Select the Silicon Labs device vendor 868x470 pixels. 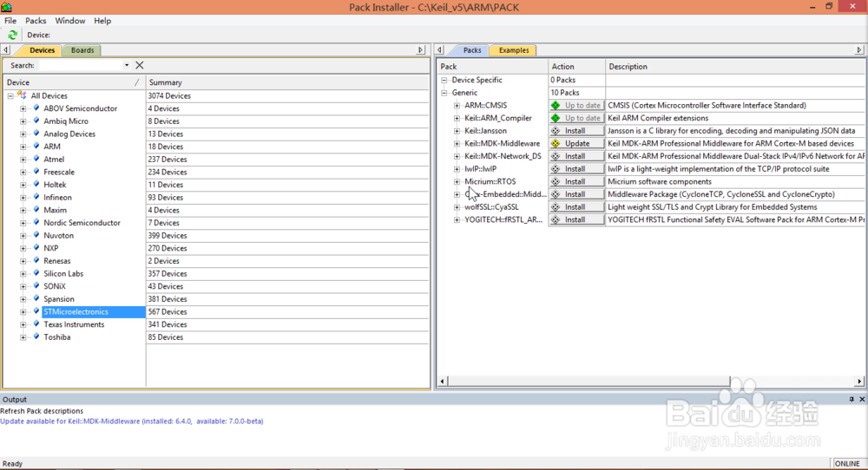tap(63, 274)
